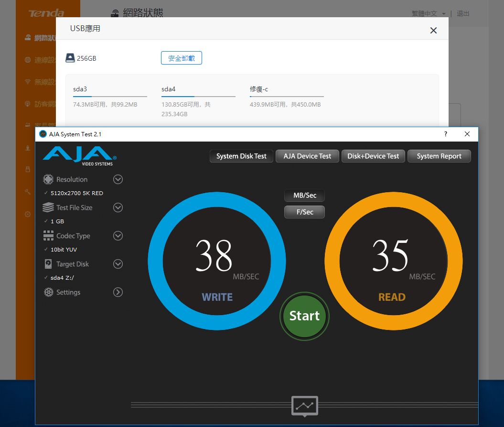Image resolution: width=504 pixels, height=427 pixels.
Task: Open the 網路狀態 sidebar icon in Tenda
Action: (28, 38)
